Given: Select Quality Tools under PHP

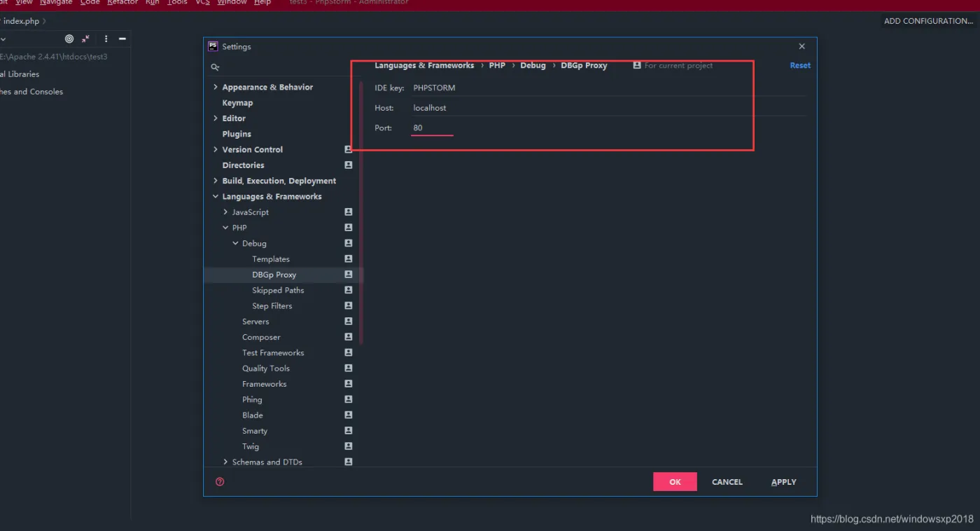Looking at the screenshot, I should tap(266, 368).
